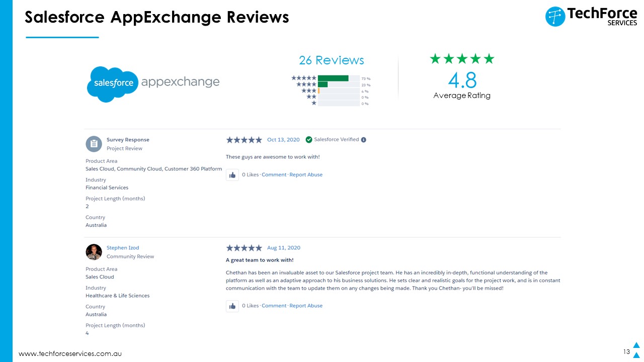Viewport: 644px width, 362px height.
Task: Click the thumbs-up icon on Stephen Izod review
Action: point(232,306)
